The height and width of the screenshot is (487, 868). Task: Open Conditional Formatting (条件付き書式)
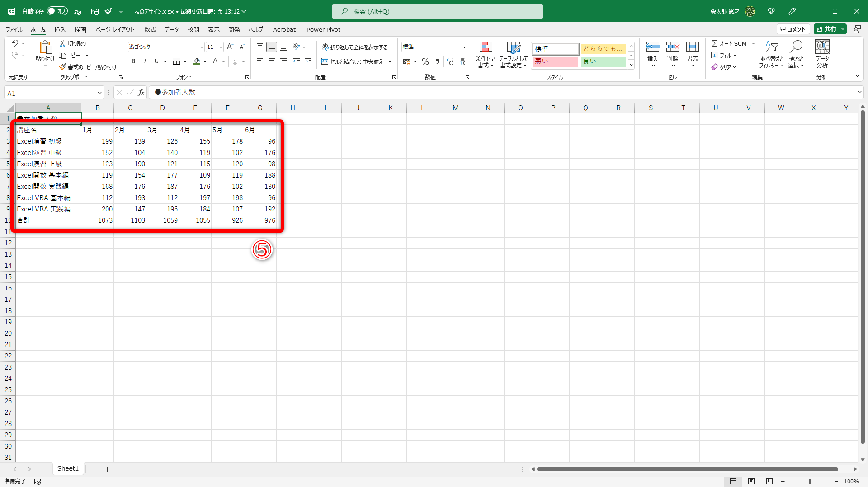coord(486,55)
